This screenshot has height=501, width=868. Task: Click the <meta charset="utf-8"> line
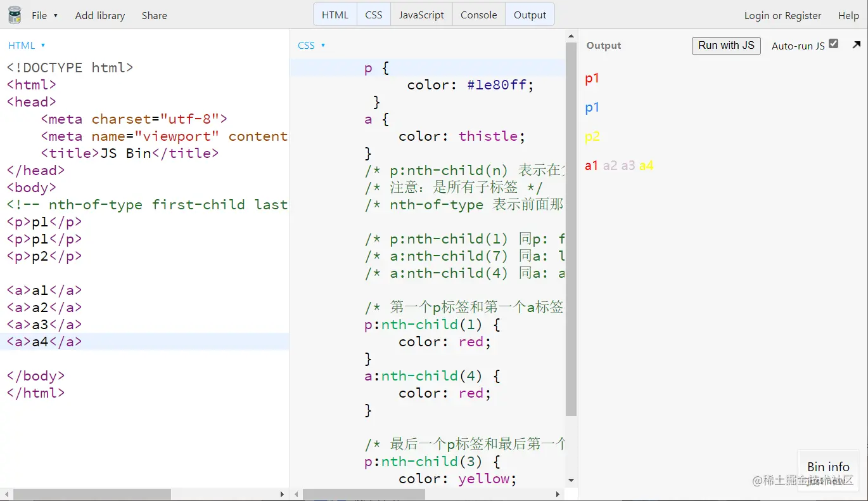click(x=134, y=119)
